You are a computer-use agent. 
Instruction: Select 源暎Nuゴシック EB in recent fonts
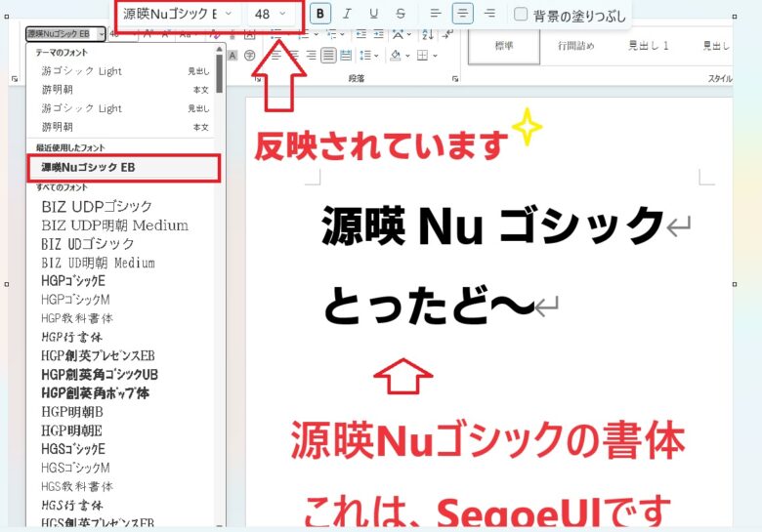coord(124,168)
